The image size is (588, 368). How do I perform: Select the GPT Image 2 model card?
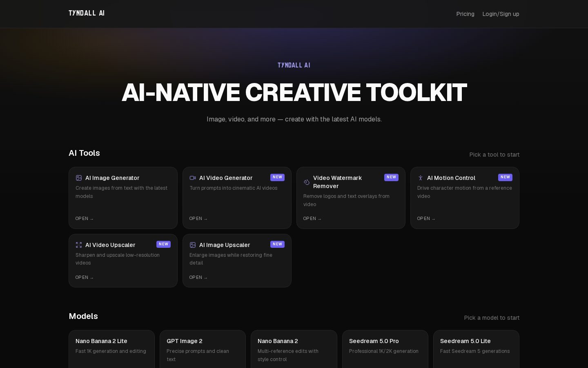(203, 349)
